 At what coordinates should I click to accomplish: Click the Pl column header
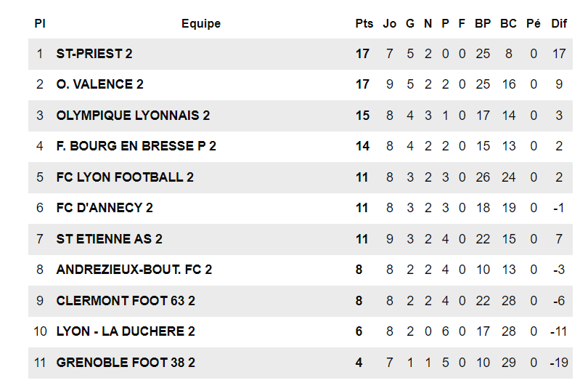(x=40, y=24)
